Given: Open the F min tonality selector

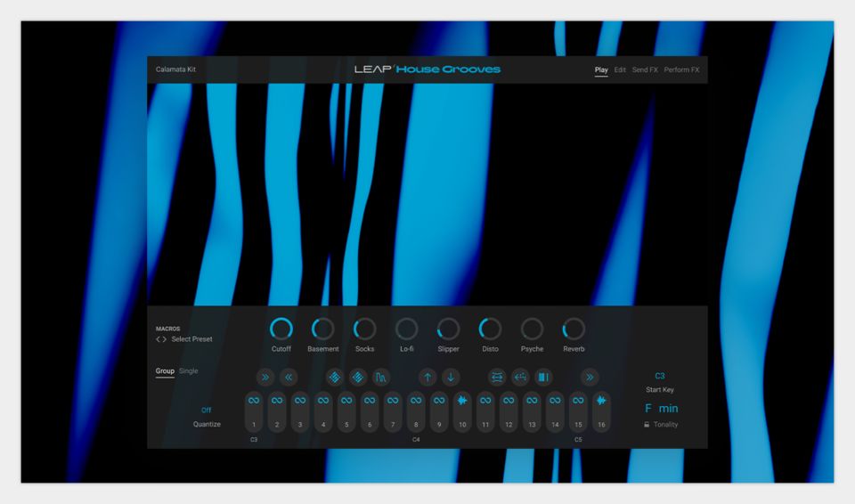Looking at the screenshot, I should click(x=661, y=409).
